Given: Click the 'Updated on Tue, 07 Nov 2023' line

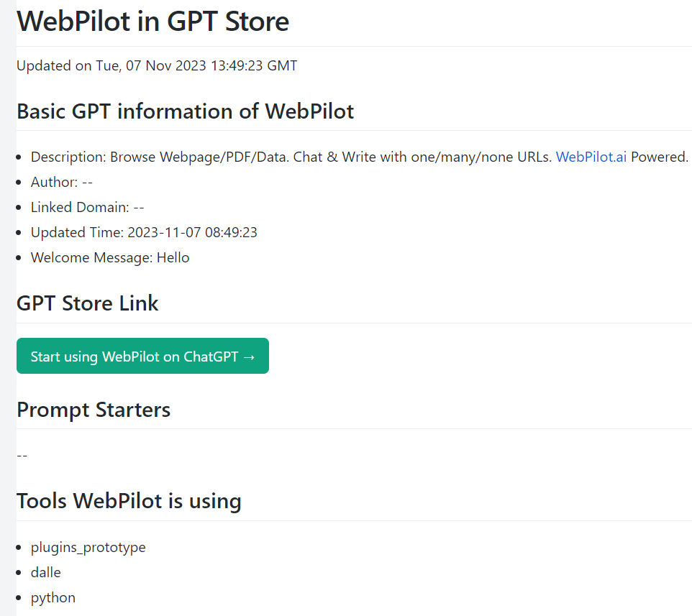Looking at the screenshot, I should [x=157, y=66].
